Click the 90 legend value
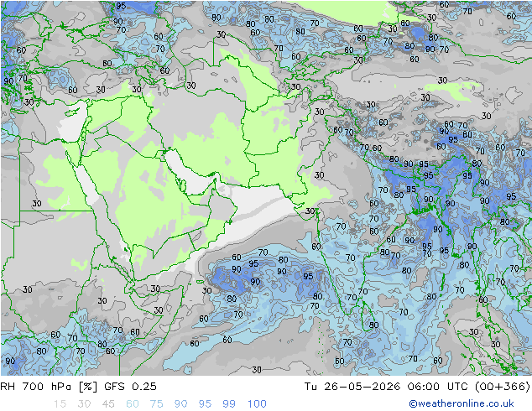Image resolution: width=532 pixels, height=411 pixels. [181, 404]
